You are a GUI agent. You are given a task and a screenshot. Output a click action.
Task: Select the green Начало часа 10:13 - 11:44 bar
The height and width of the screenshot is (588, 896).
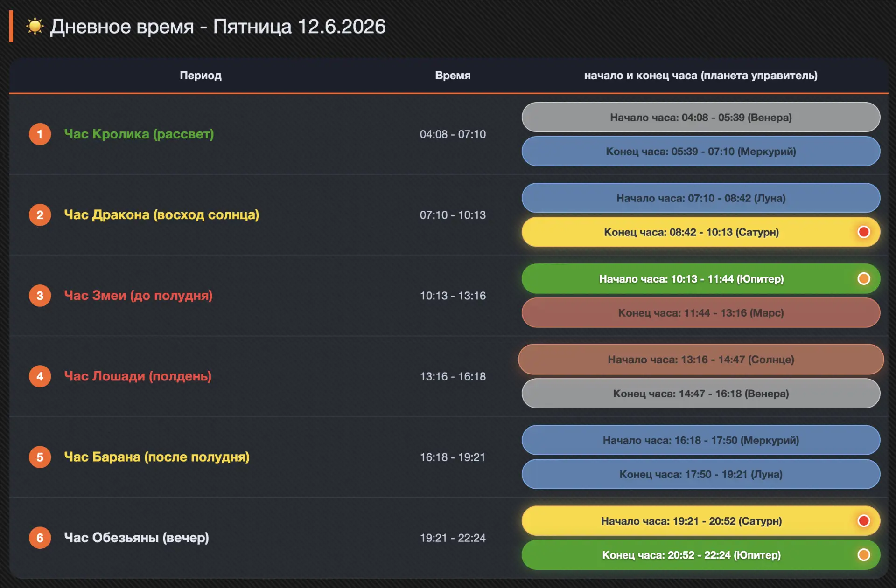(701, 278)
